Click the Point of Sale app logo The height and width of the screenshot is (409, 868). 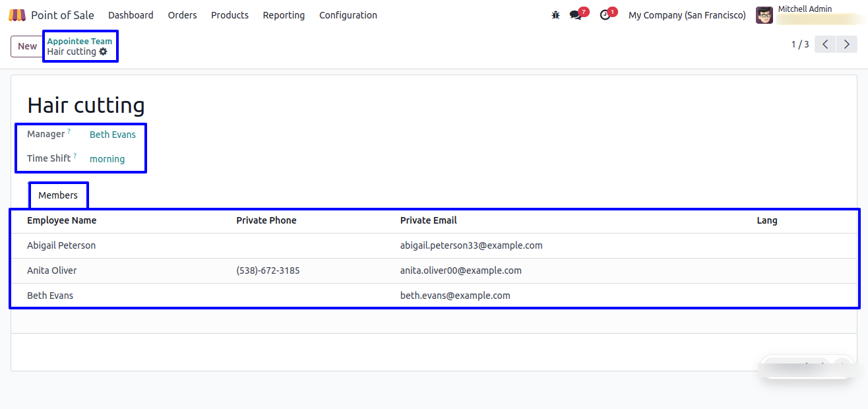(17, 15)
